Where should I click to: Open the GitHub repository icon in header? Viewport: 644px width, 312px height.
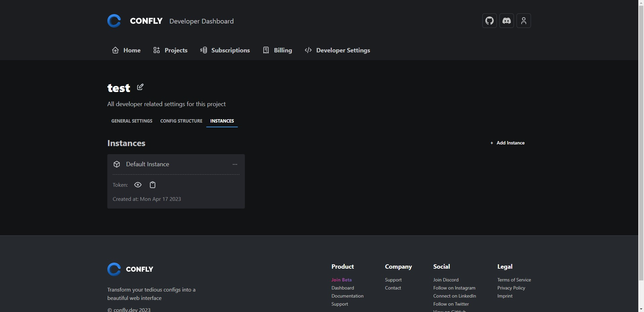489,20
